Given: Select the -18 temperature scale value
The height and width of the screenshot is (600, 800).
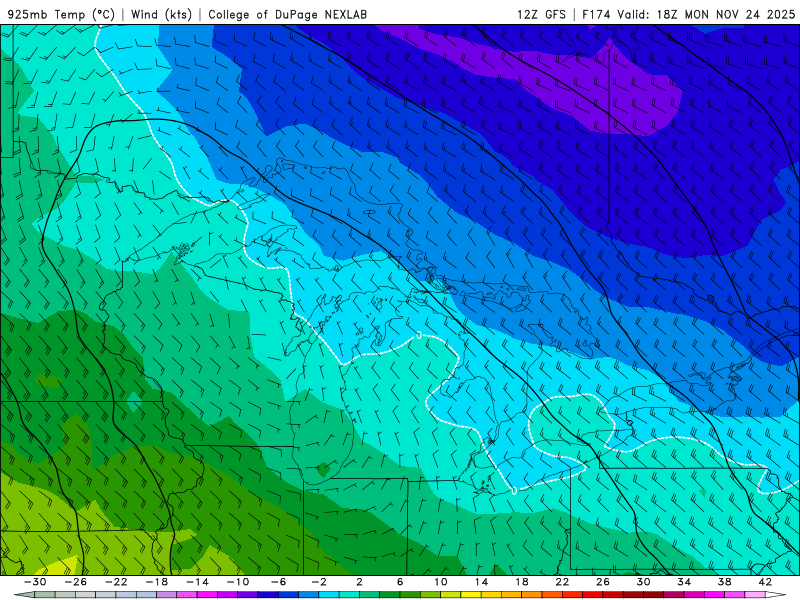Looking at the screenshot, I should coord(157,582).
